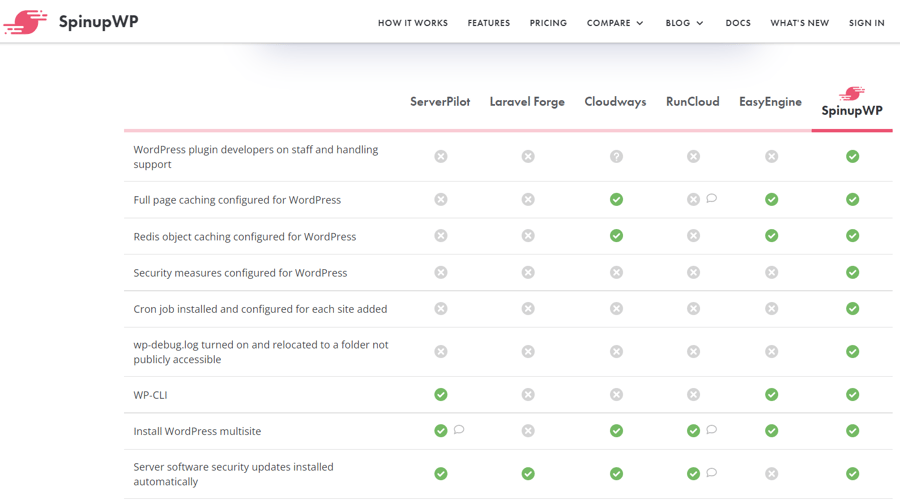Select the EasyEngine column header

pos(770,102)
